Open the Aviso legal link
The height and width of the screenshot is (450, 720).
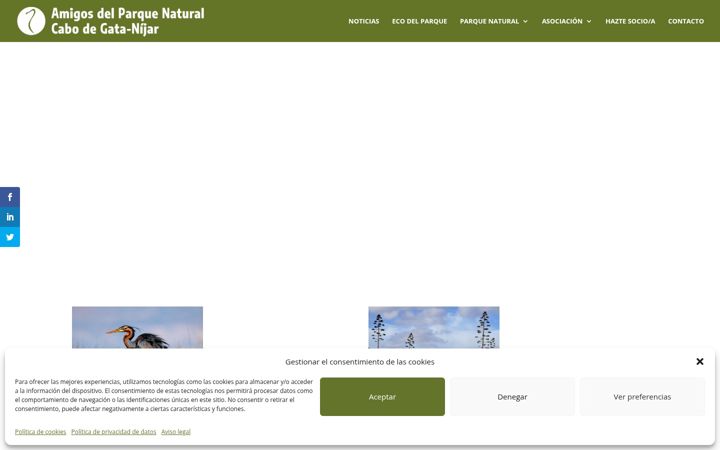(x=176, y=432)
